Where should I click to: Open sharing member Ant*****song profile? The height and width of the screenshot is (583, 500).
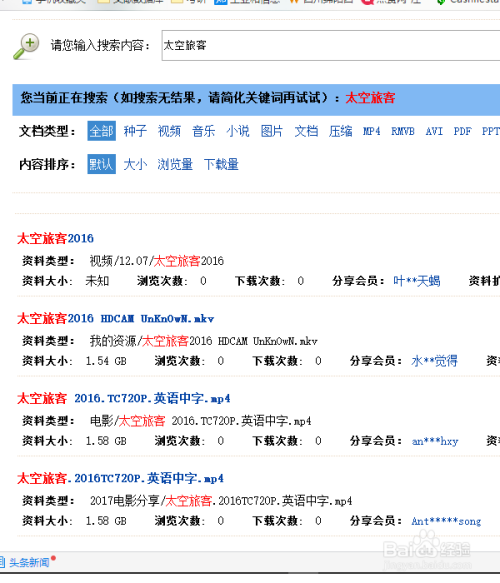[446, 521]
